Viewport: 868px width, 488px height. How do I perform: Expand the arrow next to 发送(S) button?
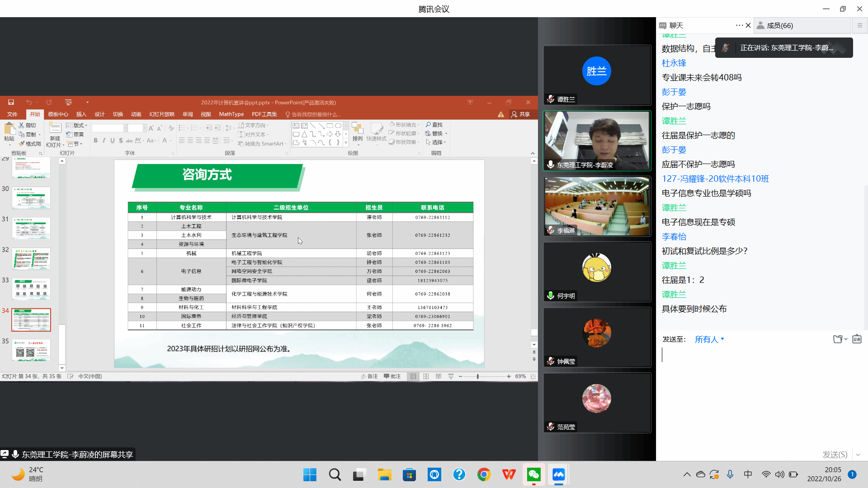(x=858, y=455)
